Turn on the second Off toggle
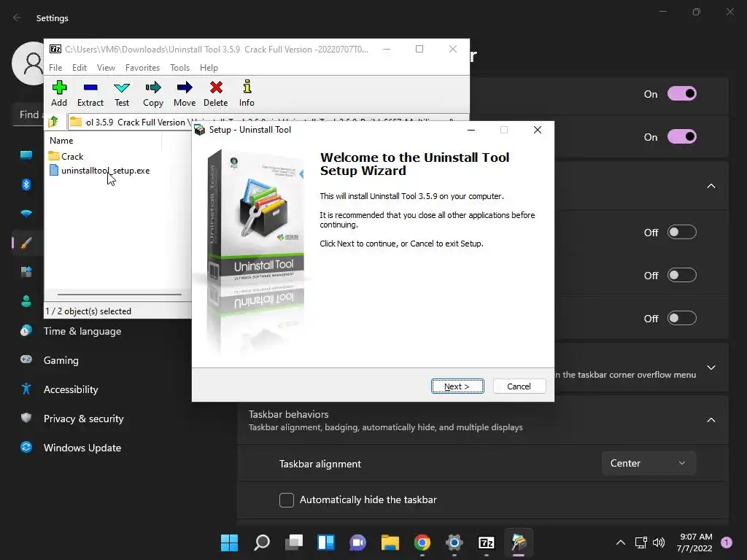 682,275
